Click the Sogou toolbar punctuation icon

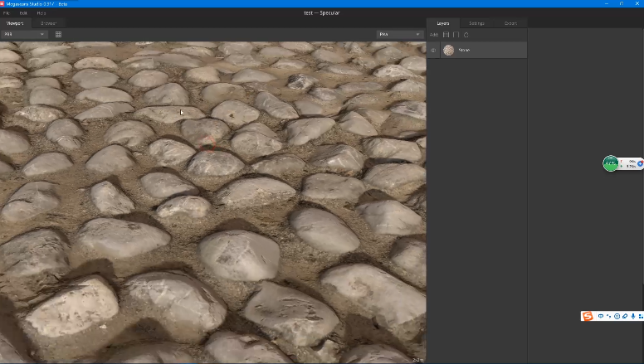coord(608,316)
